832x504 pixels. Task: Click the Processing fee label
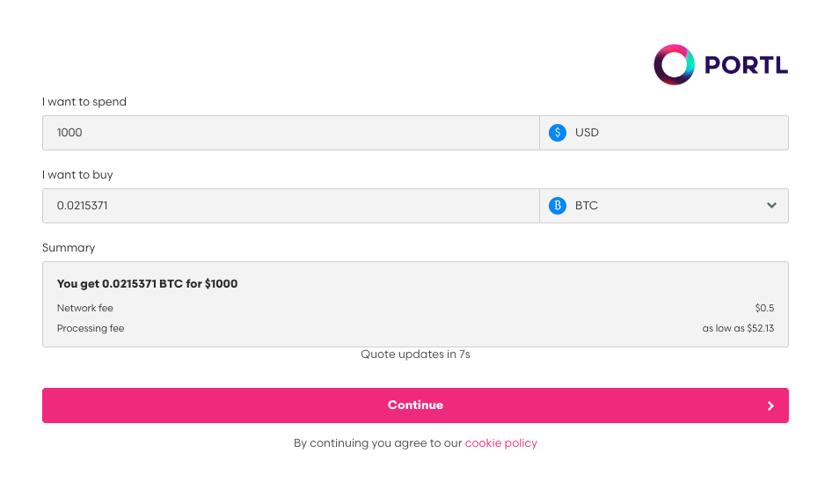91,328
